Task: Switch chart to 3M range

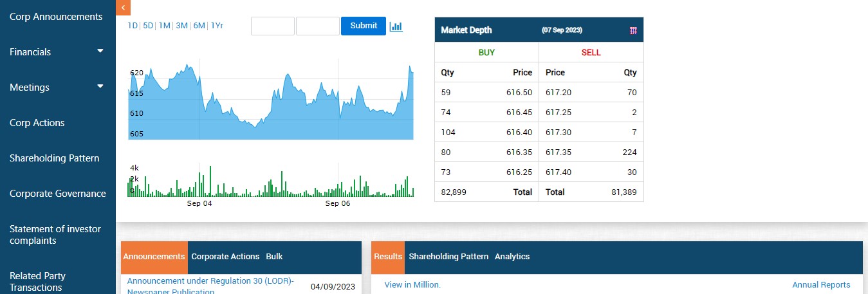Action: (x=181, y=26)
